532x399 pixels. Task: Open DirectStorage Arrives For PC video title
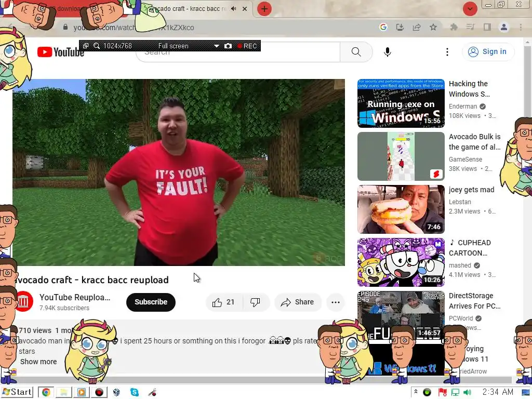pos(474,301)
